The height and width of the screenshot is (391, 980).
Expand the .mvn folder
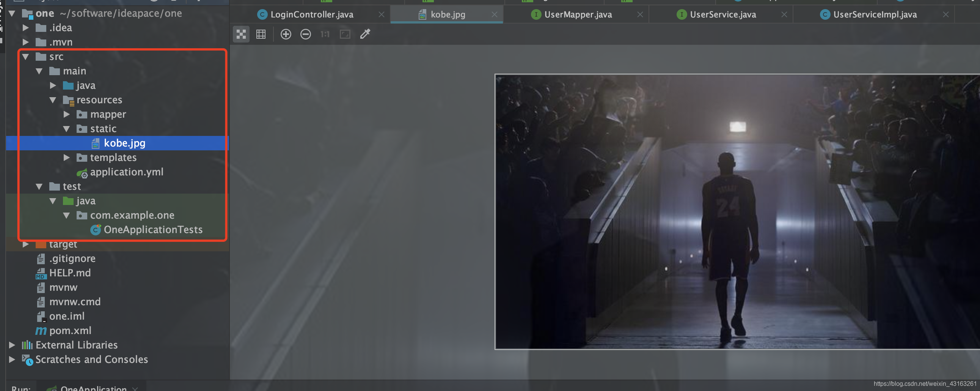(25, 42)
